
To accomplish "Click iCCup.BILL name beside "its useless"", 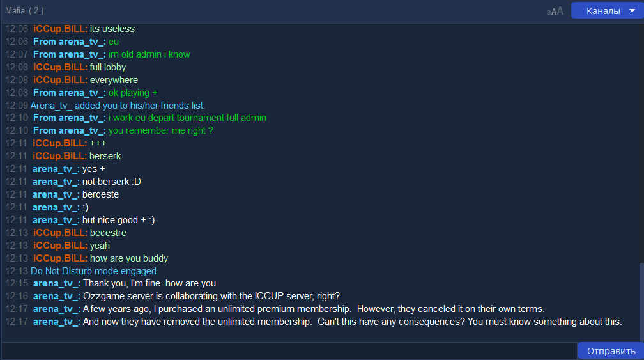I will (x=60, y=29).
